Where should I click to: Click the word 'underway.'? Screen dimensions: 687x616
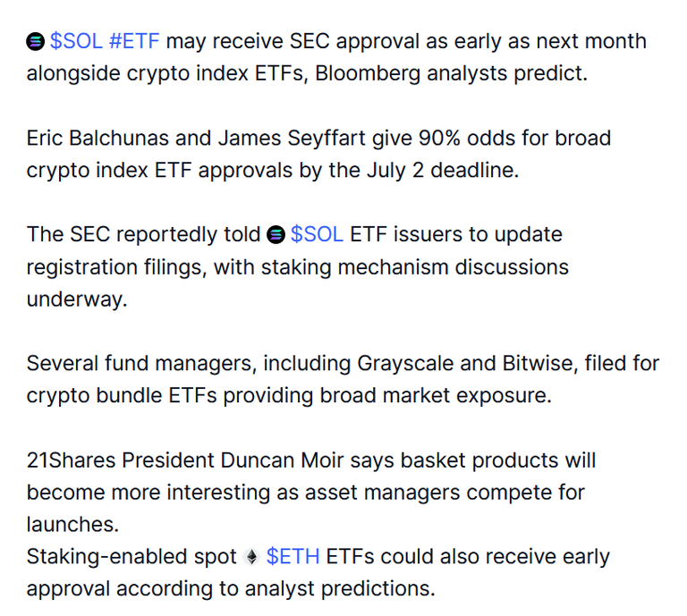(77, 299)
